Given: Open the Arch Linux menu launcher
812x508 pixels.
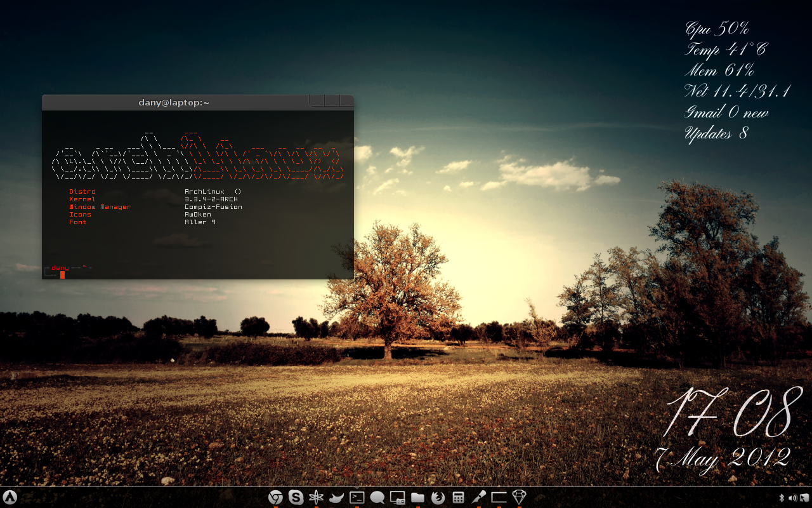Looking at the screenshot, I should click(x=10, y=498).
